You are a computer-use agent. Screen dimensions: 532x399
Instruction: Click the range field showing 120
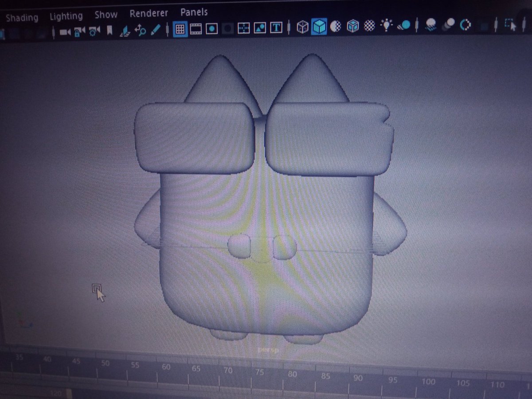click(x=57, y=394)
